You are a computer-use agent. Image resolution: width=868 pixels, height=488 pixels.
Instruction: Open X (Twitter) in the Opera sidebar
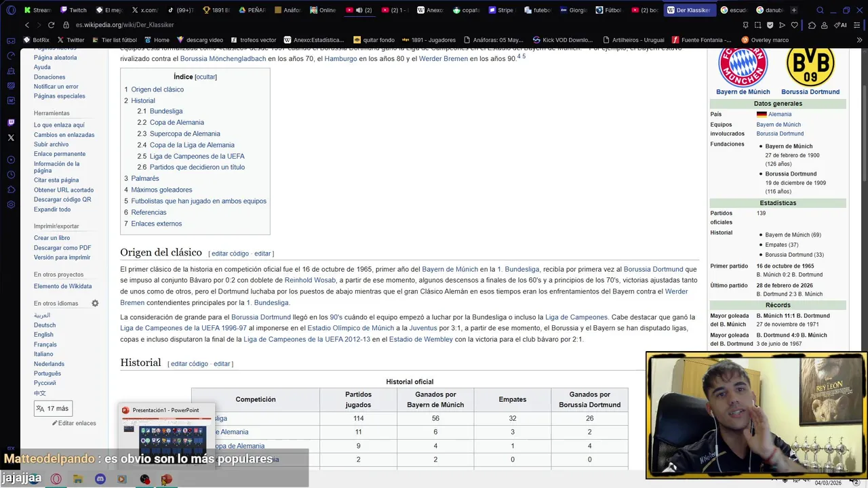11,138
